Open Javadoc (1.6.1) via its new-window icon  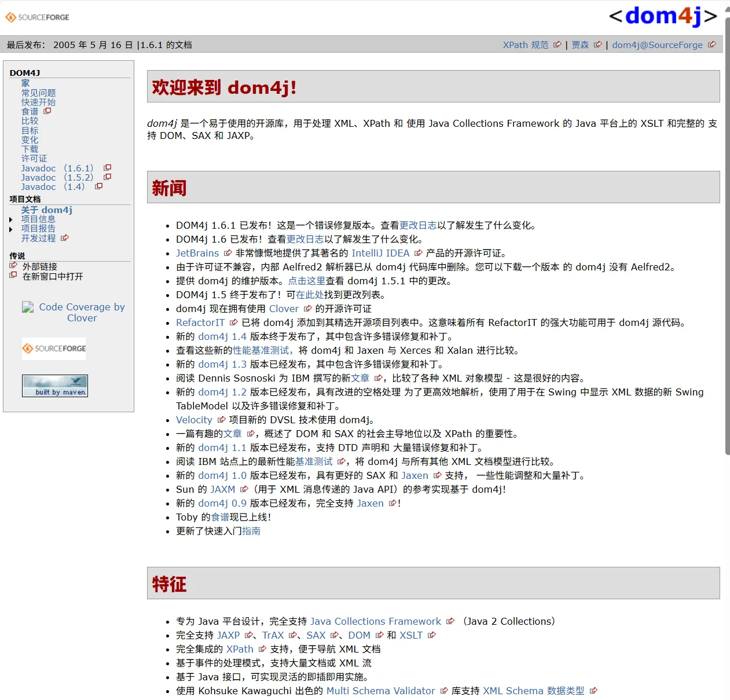tap(107, 167)
